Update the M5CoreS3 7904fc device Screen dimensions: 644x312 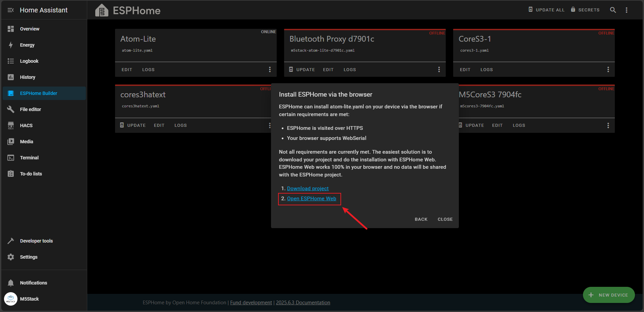(472, 125)
